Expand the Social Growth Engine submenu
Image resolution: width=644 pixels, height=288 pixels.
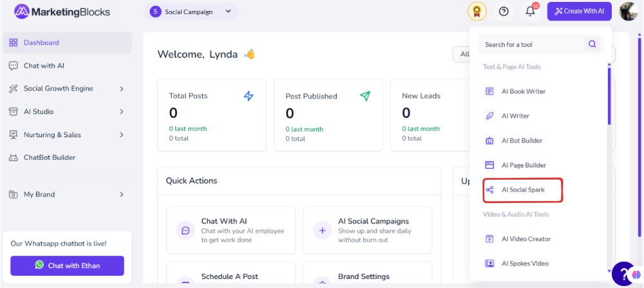click(x=68, y=88)
